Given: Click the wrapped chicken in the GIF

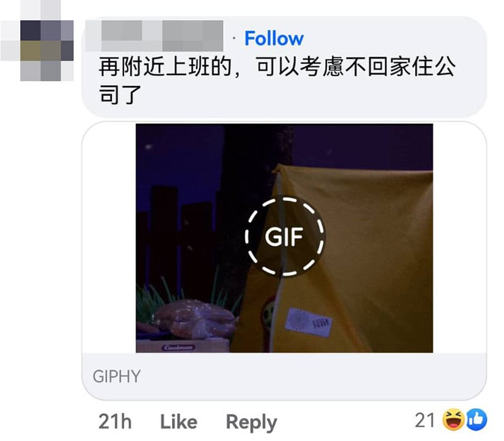Looking at the screenshot, I should point(195,319).
